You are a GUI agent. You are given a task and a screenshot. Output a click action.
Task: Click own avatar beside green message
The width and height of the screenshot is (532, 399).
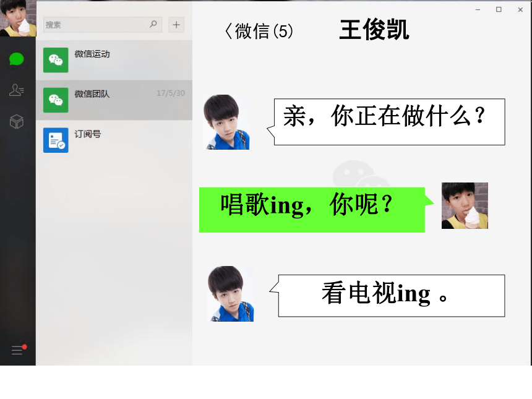click(465, 205)
